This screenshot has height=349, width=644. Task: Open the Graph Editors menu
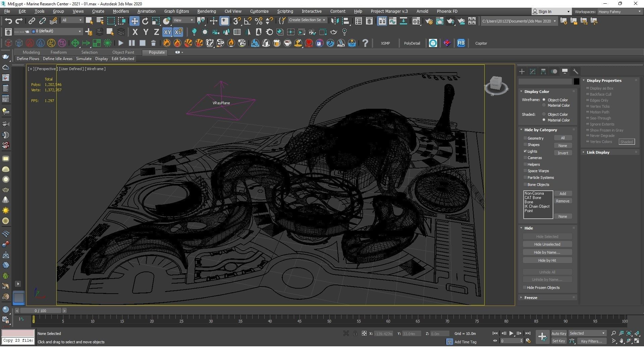pyautogui.click(x=176, y=11)
